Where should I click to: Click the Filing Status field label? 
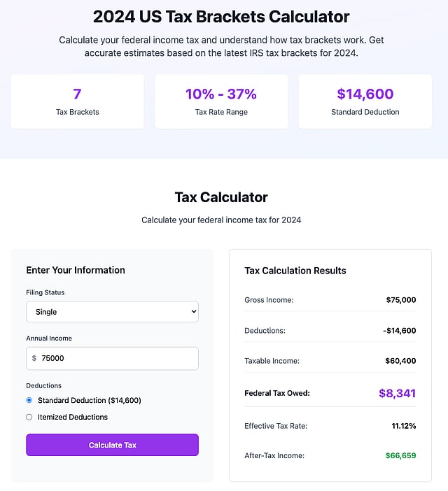(x=45, y=292)
